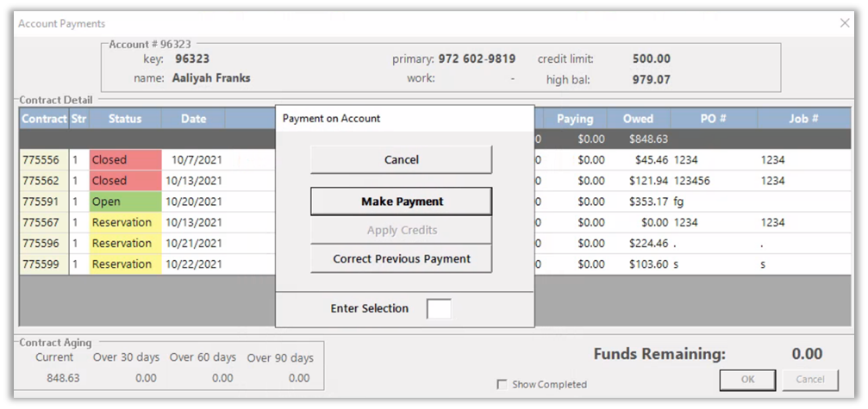Select contract 775599 row

pyautogui.click(x=41, y=264)
